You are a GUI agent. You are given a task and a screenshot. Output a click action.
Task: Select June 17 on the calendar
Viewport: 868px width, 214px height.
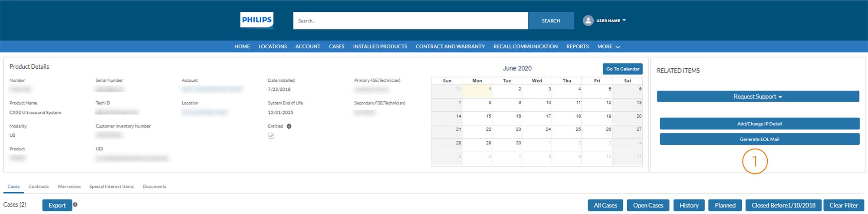click(537, 117)
